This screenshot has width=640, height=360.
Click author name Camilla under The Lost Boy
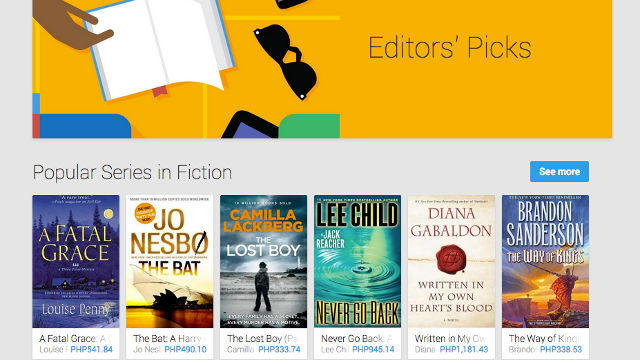pyautogui.click(x=241, y=350)
